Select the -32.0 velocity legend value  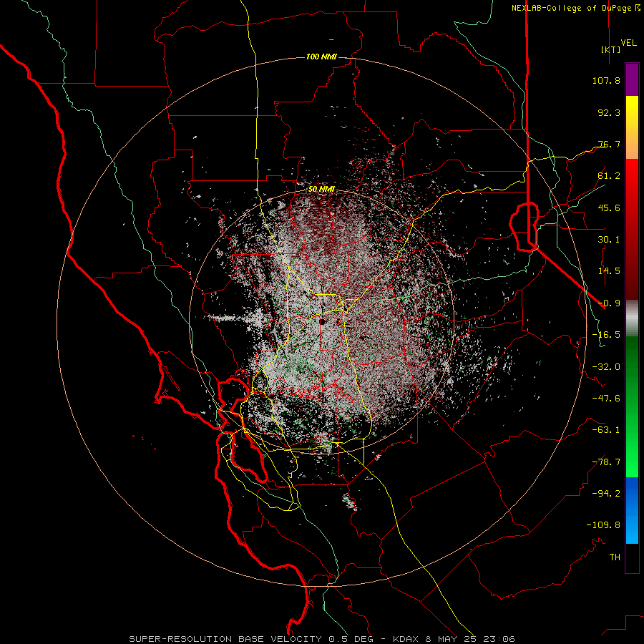click(x=606, y=367)
